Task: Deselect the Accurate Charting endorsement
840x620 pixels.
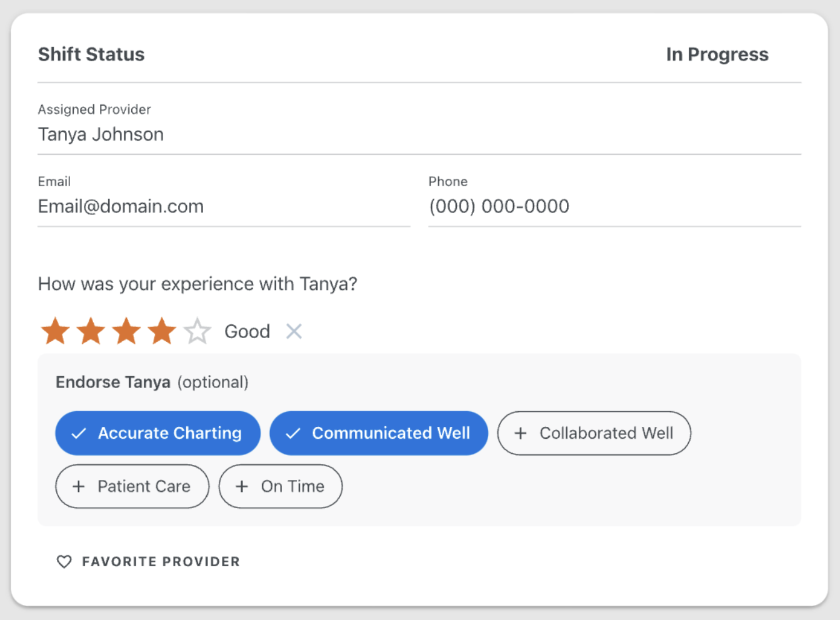Action: pyautogui.click(x=157, y=433)
